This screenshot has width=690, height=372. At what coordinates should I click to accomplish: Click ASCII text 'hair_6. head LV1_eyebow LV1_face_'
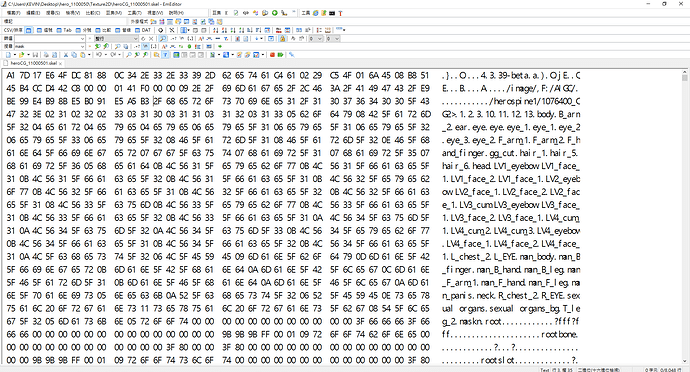click(511, 166)
